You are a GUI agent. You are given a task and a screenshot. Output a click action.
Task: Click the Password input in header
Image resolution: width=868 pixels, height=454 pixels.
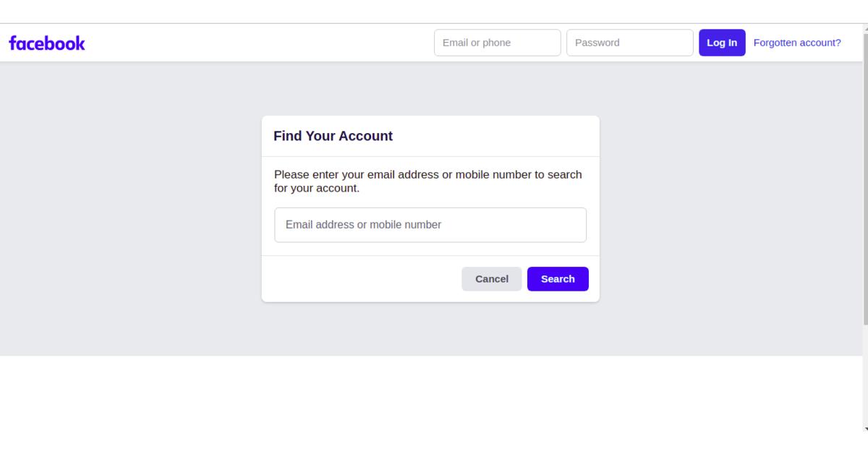point(629,43)
